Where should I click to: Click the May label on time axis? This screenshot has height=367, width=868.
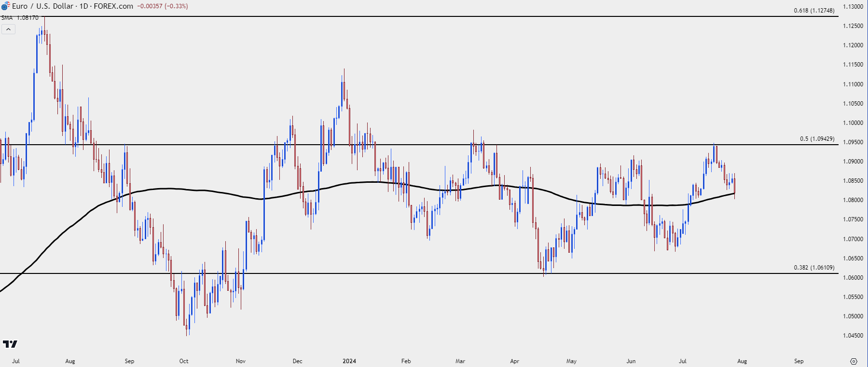[x=571, y=361]
